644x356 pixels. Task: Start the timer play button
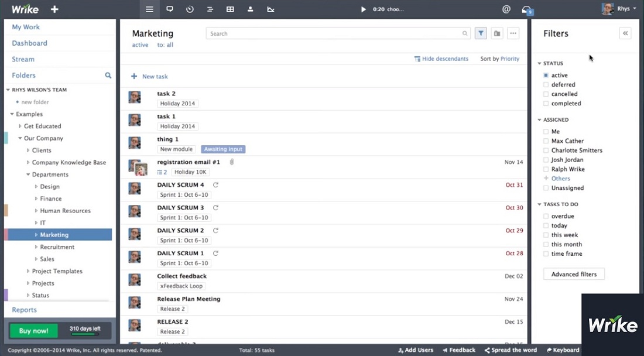[363, 9]
